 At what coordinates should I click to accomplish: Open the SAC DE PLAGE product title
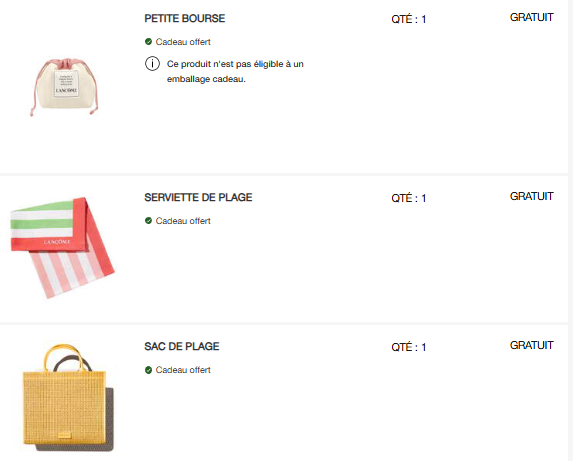[x=182, y=346]
